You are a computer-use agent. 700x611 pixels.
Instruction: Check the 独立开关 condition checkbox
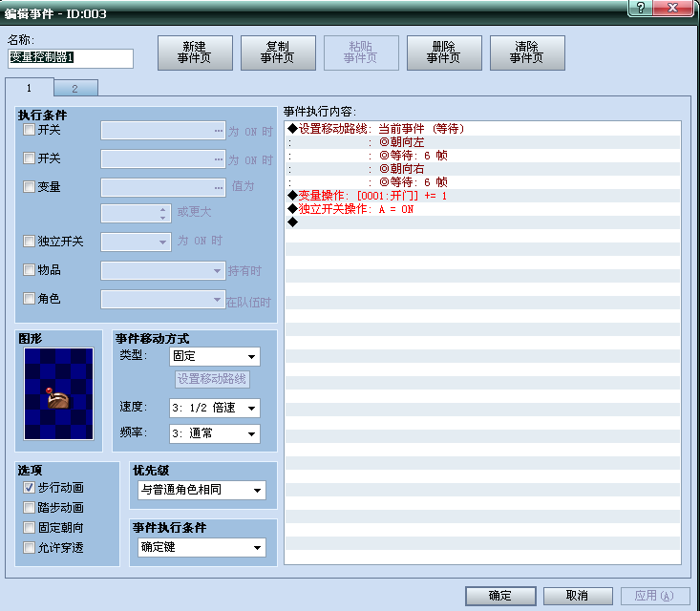click(x=30, y=242)
